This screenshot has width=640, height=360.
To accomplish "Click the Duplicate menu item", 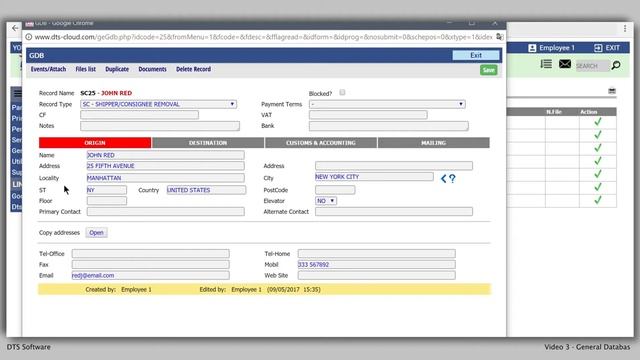I will pyautogui.click(x=117, y=69).
